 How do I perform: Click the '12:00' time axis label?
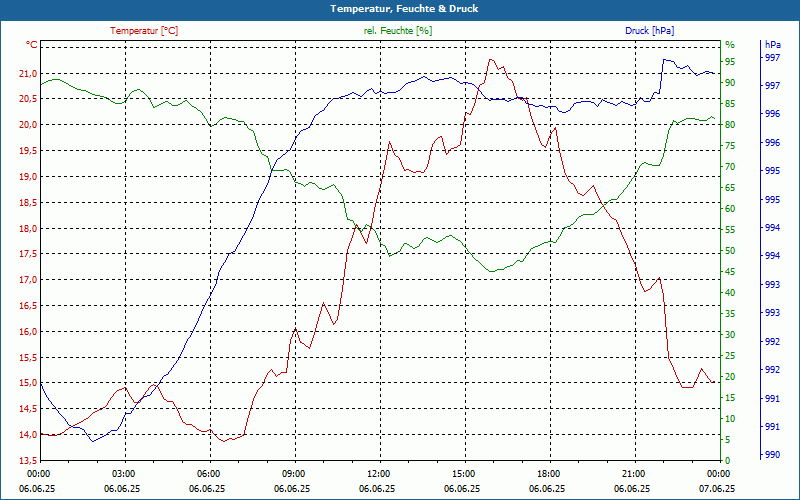[x=377, y=474]
